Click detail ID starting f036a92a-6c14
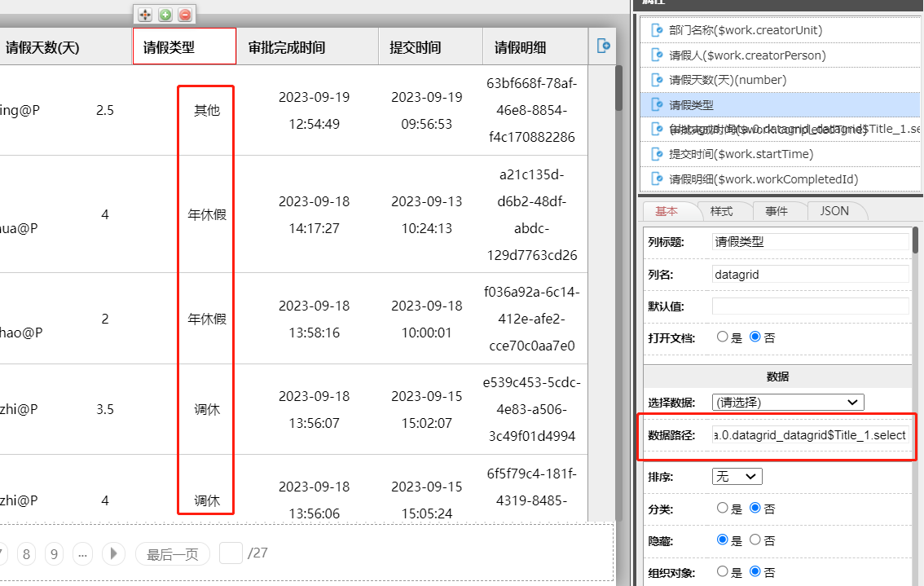The image size is (924, 586). click(x=531, y=319)
